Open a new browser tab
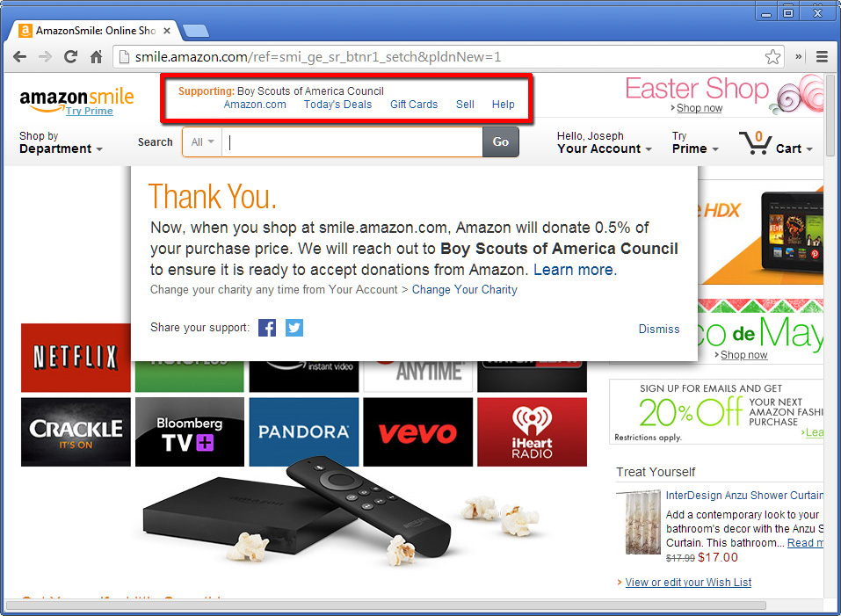 196,32
